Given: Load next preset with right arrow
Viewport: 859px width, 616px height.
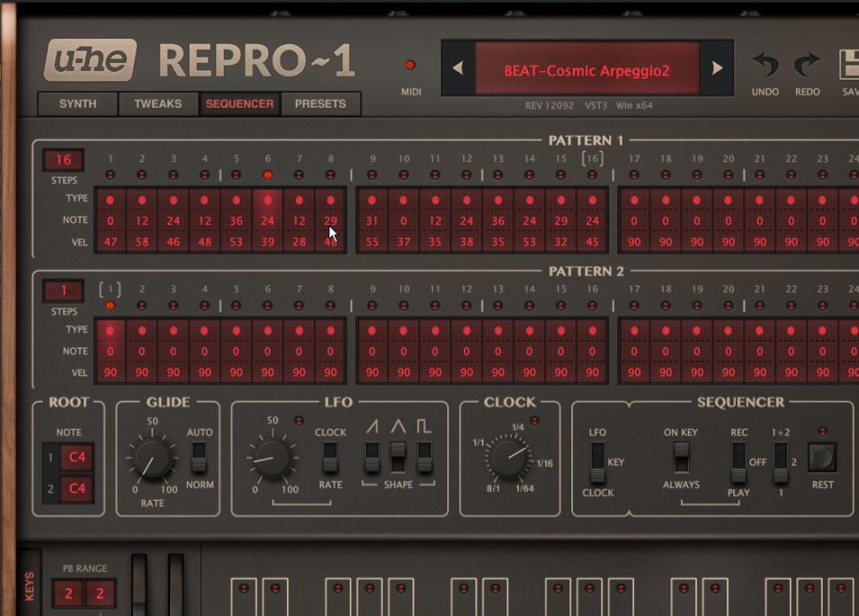Looking at the screenshot, I should tap(717, 68).
